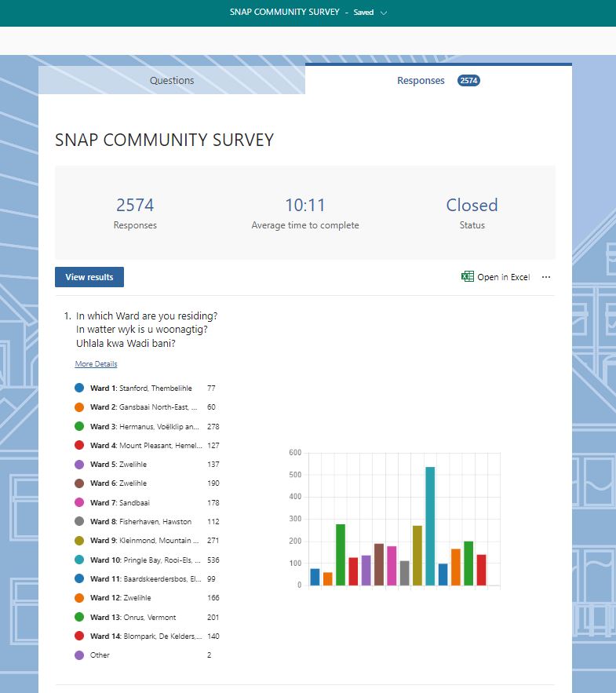Viewport: 616px width, 693px height.
Task: Click the Ward 10 teal legend dot
Action: (79, 560)
